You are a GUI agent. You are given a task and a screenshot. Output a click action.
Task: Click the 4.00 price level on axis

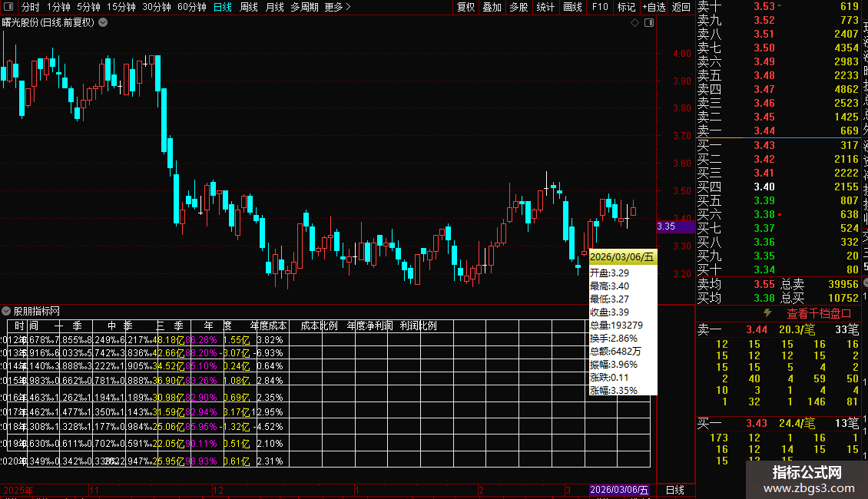point(682,54)
